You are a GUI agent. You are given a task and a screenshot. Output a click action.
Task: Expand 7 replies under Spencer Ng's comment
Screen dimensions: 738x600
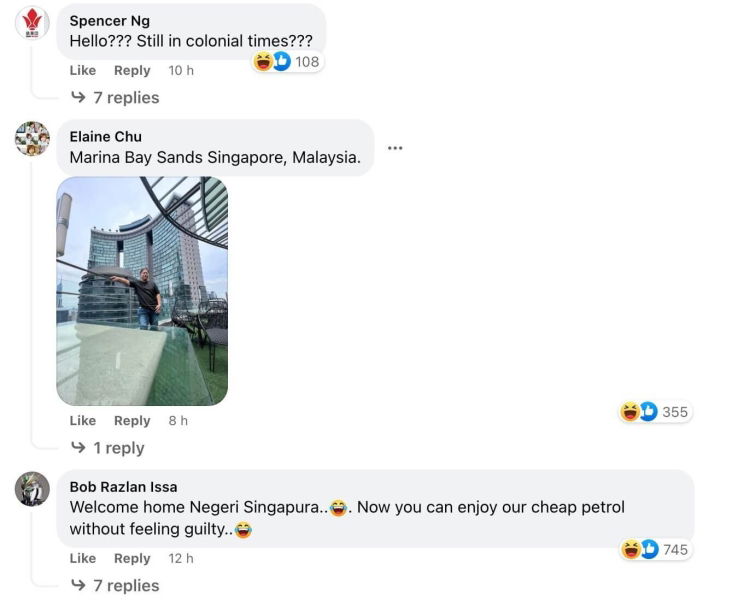pyautogui.click(x=115, y=97)
